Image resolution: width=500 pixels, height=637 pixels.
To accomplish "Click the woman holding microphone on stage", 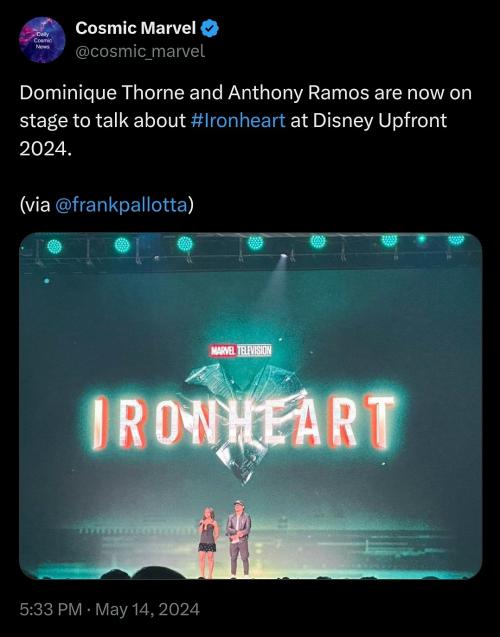I will pos(208,542).
